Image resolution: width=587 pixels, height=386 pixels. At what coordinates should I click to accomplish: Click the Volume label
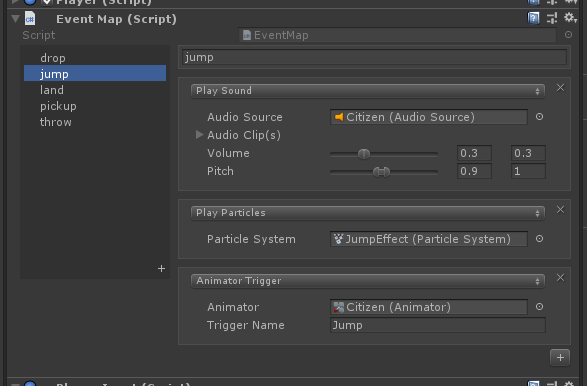[x=228, y=153]
